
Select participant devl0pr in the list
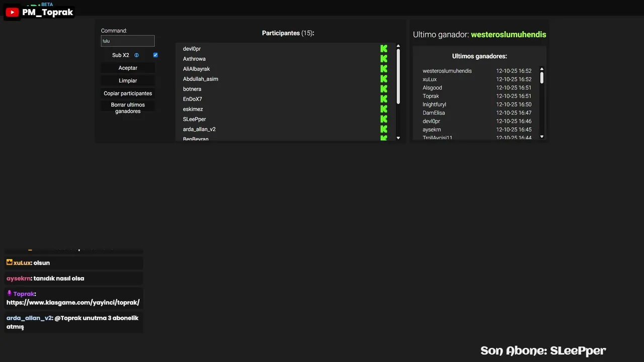pos(192,49)
